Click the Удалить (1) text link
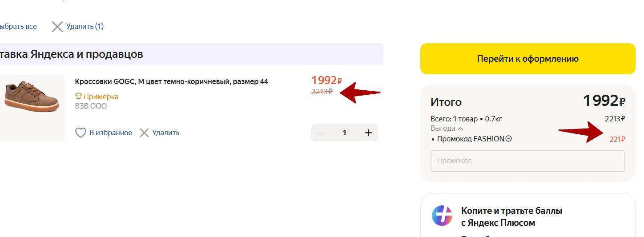Viewport: 644px width, 237px height. tap(85, 27)
